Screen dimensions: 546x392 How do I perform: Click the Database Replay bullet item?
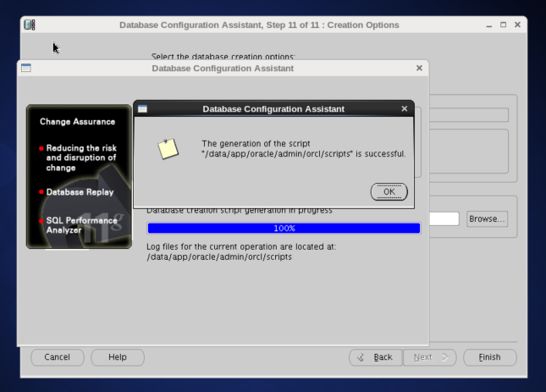pos(80,192)
